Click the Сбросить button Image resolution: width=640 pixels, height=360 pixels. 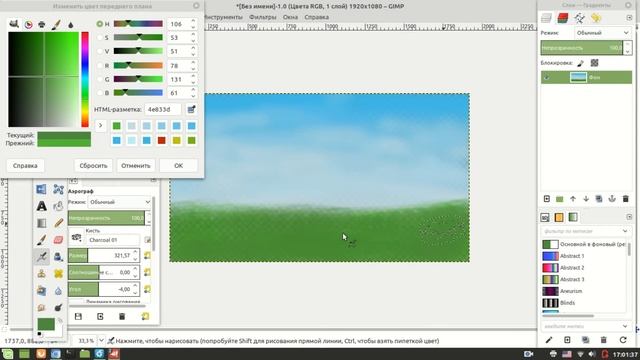tap(93, 166)
